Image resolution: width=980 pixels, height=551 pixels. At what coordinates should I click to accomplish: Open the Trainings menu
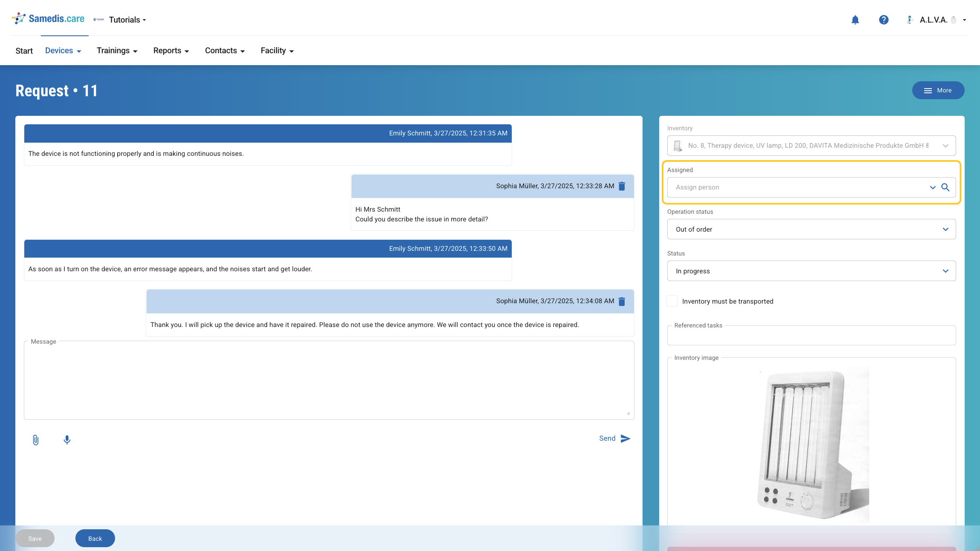click(117, 51)
